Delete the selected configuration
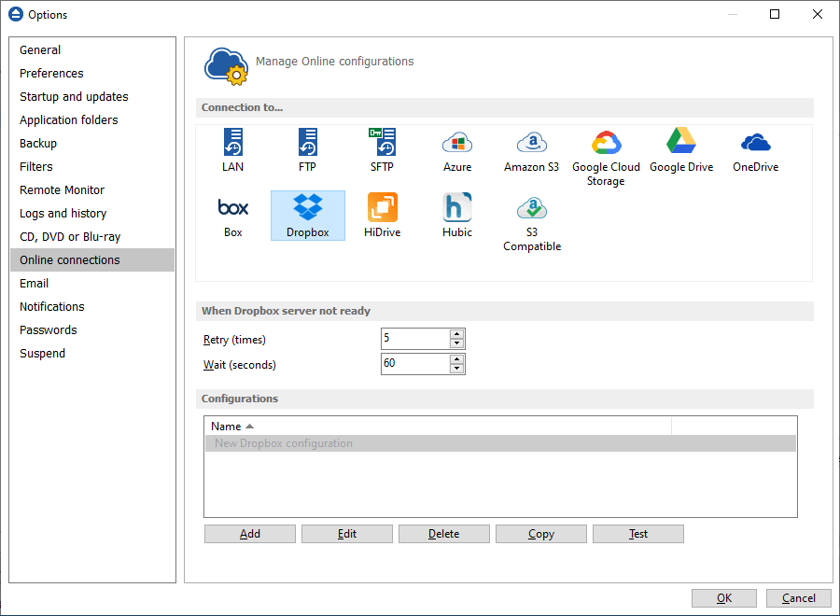This screenshot has width=840, height=616. pos(444,534)
